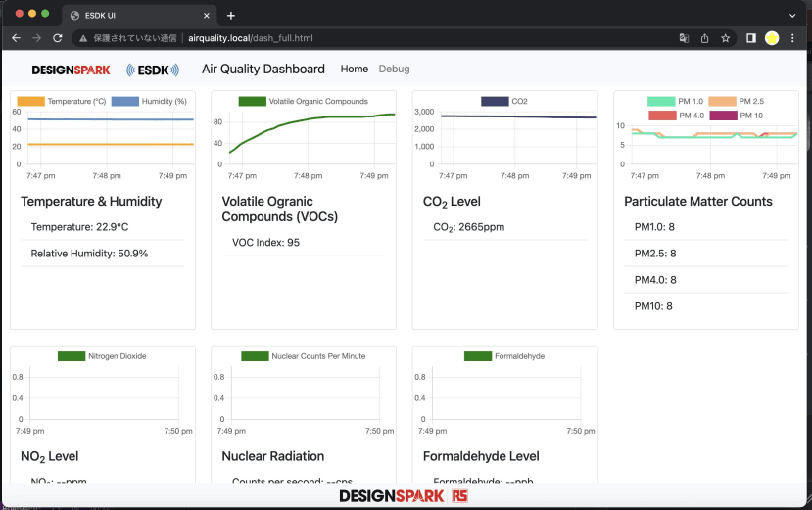
Task: Open a new browser tab
Action: click(x=231, y=16)
